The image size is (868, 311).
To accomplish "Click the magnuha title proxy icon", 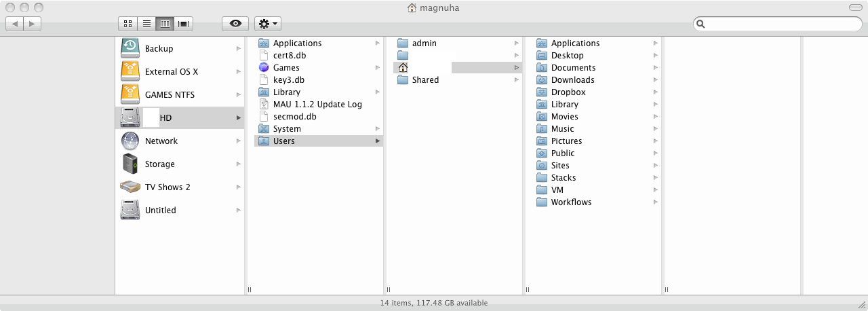I will pos(412,7).
